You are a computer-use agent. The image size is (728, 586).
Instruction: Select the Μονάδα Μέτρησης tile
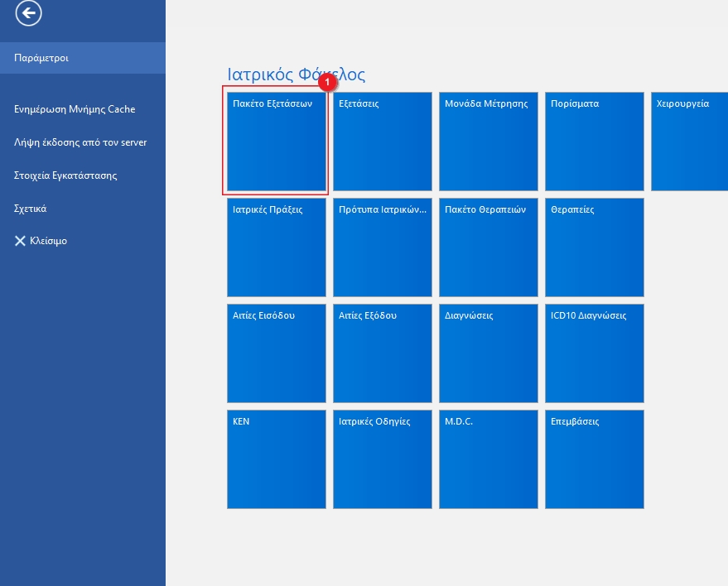489,142
